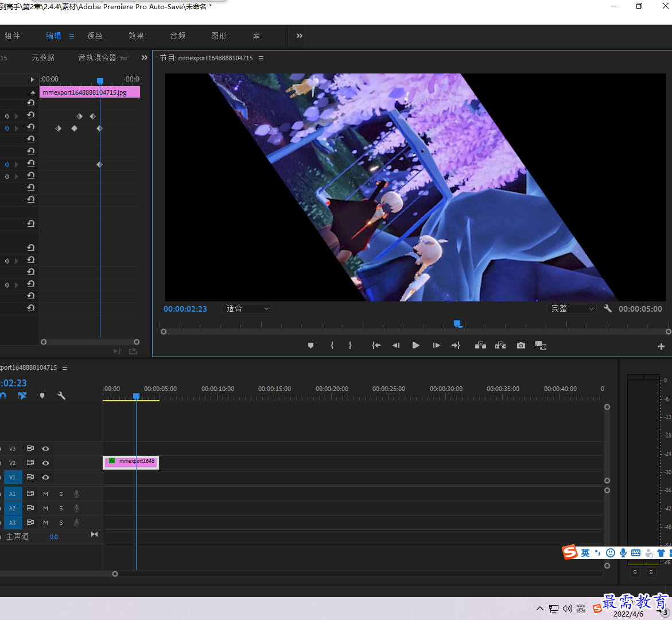Click the 主声道 volume value 0.0
Image resolution: width=672 pixels, height=620 pixels.
(53, 537)
